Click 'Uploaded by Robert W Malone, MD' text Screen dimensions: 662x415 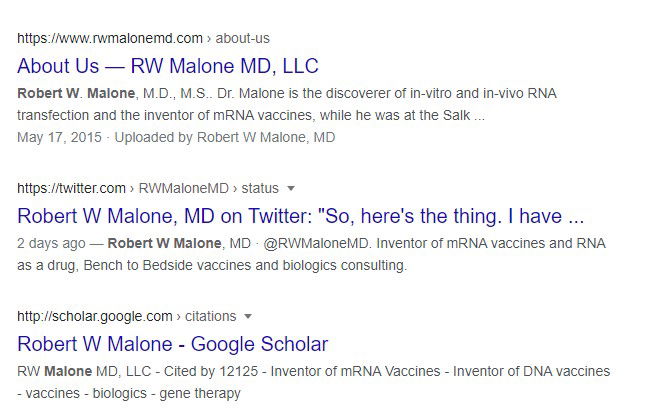tap(225, 137)
